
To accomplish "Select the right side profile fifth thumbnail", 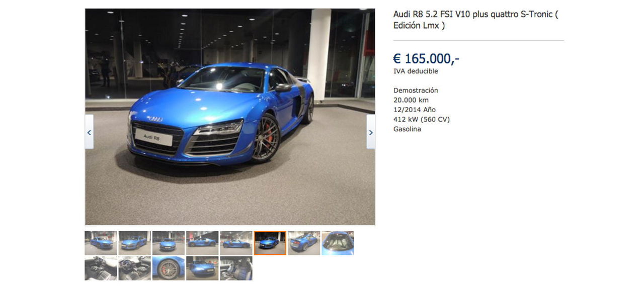I will (x=236, y=243).
